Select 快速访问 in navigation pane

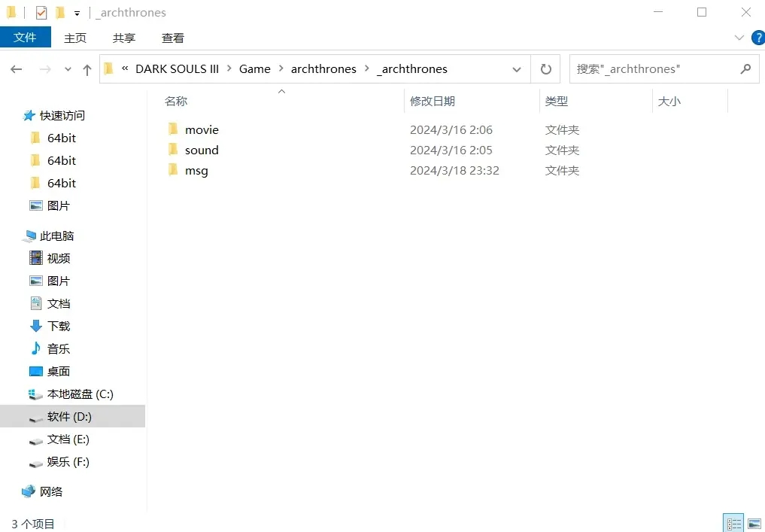pyautogui.click(x=62, y=116)
